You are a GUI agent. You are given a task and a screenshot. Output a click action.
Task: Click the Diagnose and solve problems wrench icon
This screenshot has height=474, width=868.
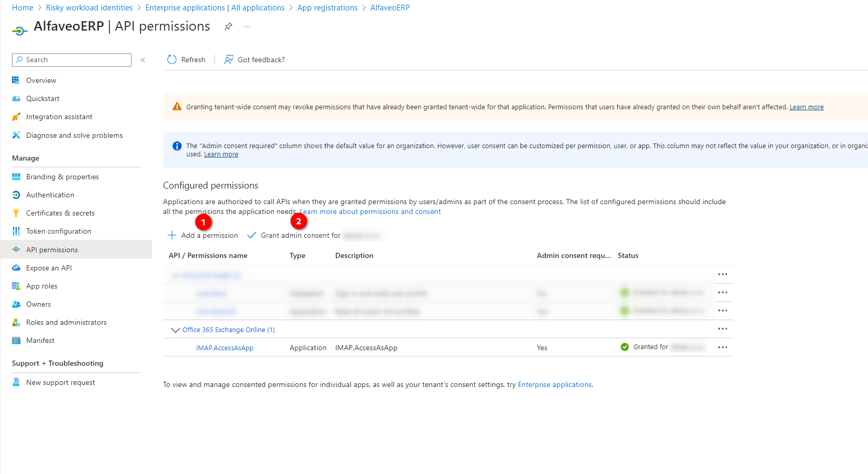pos(16,135)
